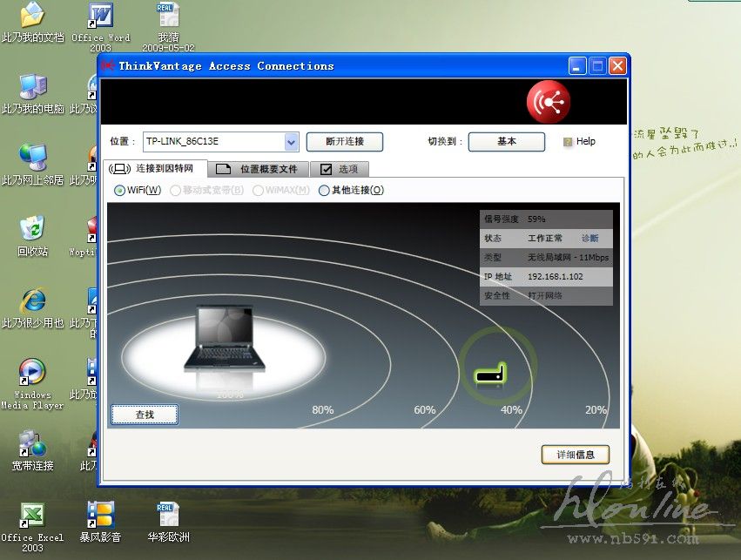Screen dimensions: 741x560
Task: Open the 连接到因特网 tab
Action: 157,168
